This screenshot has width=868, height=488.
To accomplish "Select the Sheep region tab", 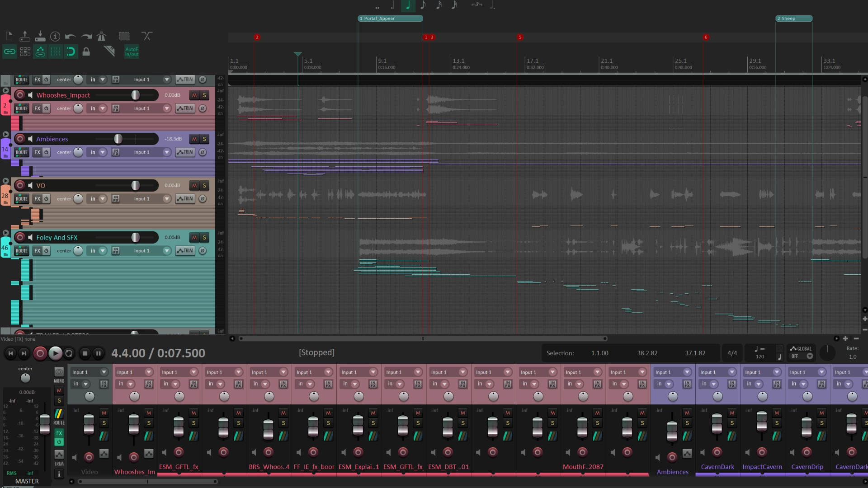I will (x=794, y=19).
